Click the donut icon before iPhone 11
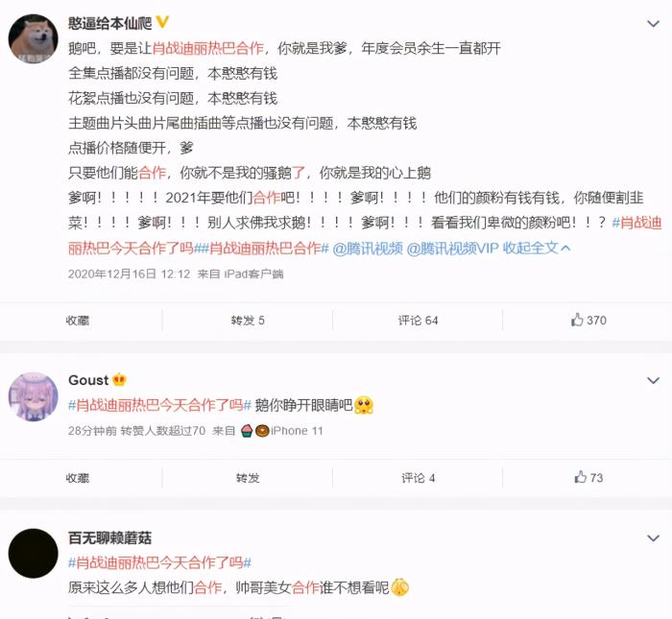Viewport: 672px width, 619px height. pos(262,431)
